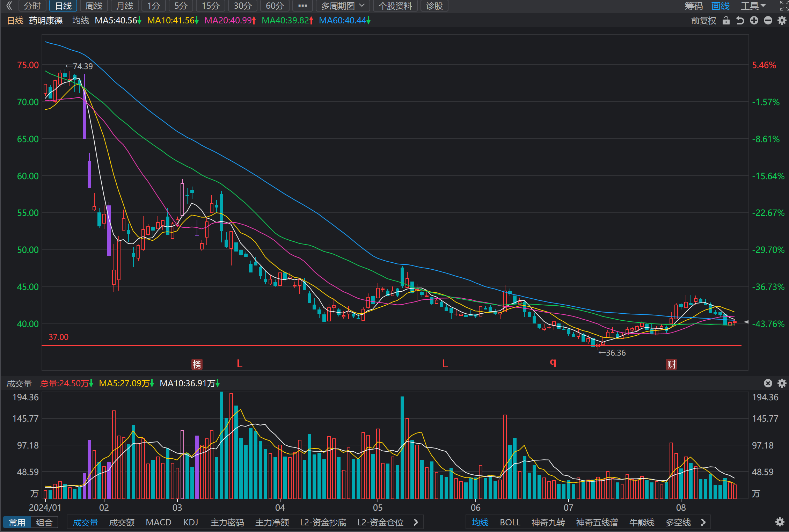Image resolution: width=789 pixels, height=532 pixels.
Task: Select the 1分 minute period
Action: tap(154, 6)
